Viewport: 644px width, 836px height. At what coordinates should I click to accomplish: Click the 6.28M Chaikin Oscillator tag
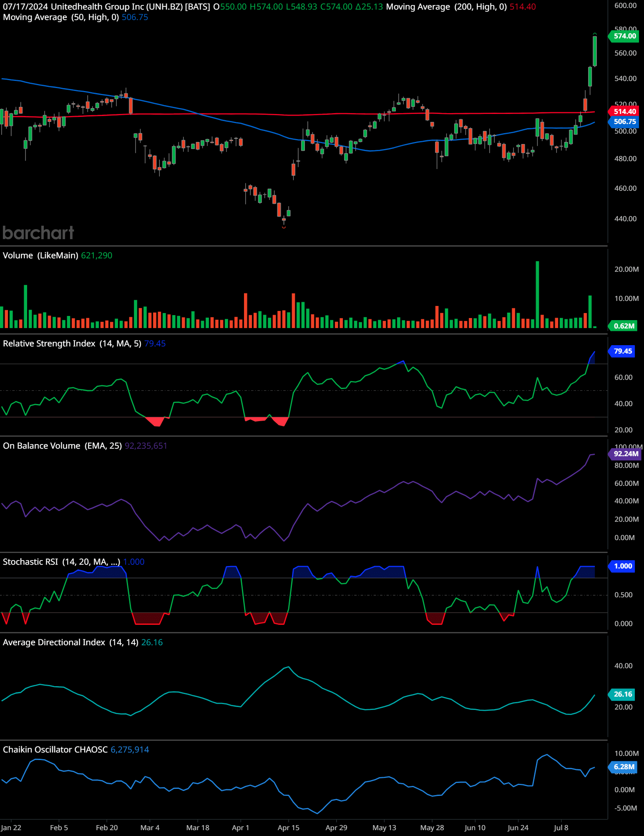click(x=624, y=767)
